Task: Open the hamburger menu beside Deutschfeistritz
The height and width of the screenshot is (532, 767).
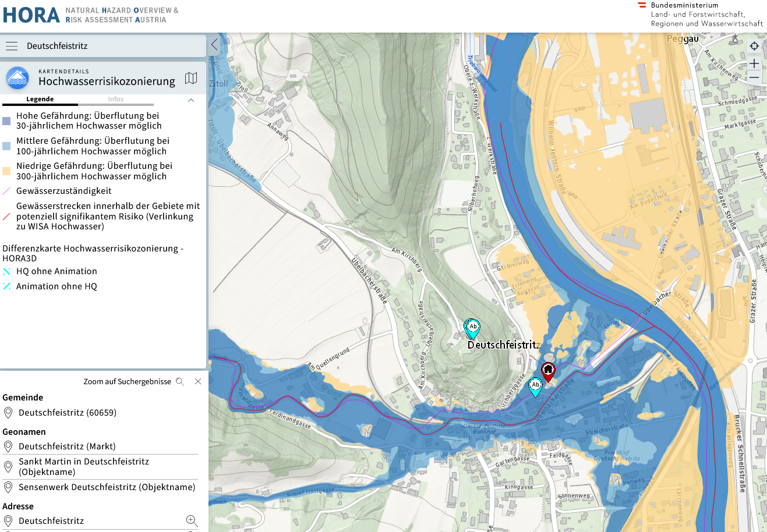Action: 12,46
